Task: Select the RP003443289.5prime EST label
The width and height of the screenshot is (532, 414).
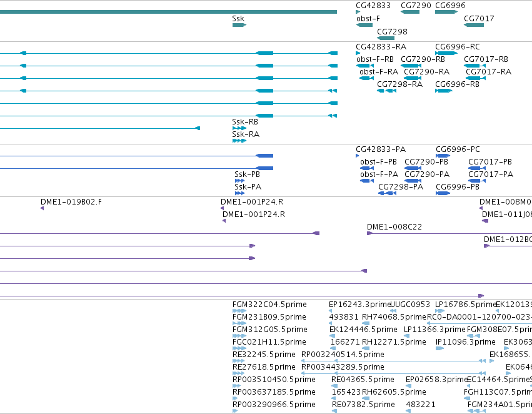Action: pos(343,367)
